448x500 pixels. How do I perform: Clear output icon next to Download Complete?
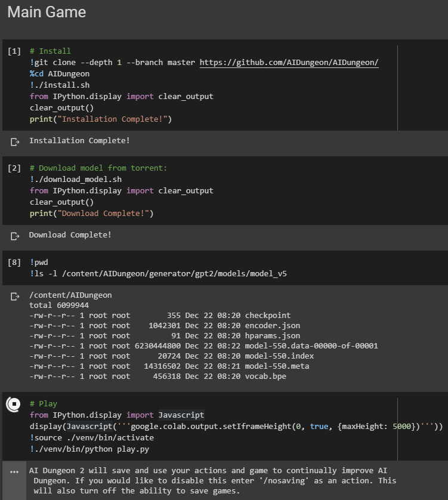point(15,236)
